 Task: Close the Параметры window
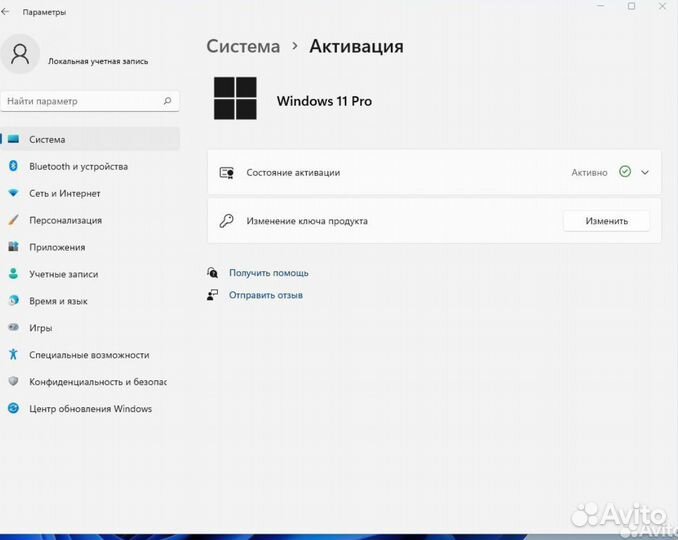[662, 6]
